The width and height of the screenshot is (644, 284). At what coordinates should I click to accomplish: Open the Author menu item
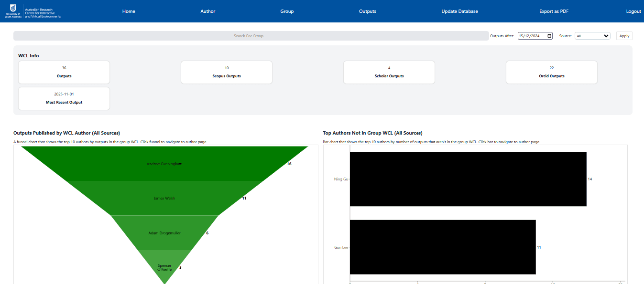[207, 11]
